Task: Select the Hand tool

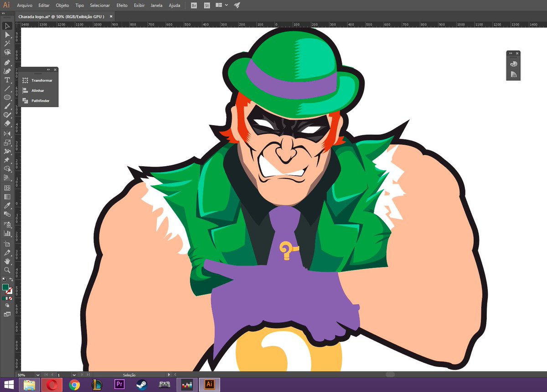Action: tap(7, 261)
